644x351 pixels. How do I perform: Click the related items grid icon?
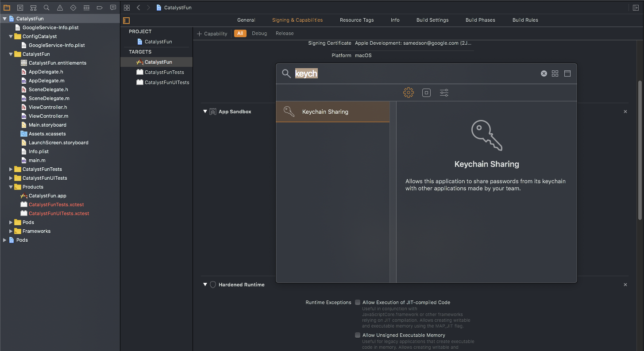click(x=127, y=8)
